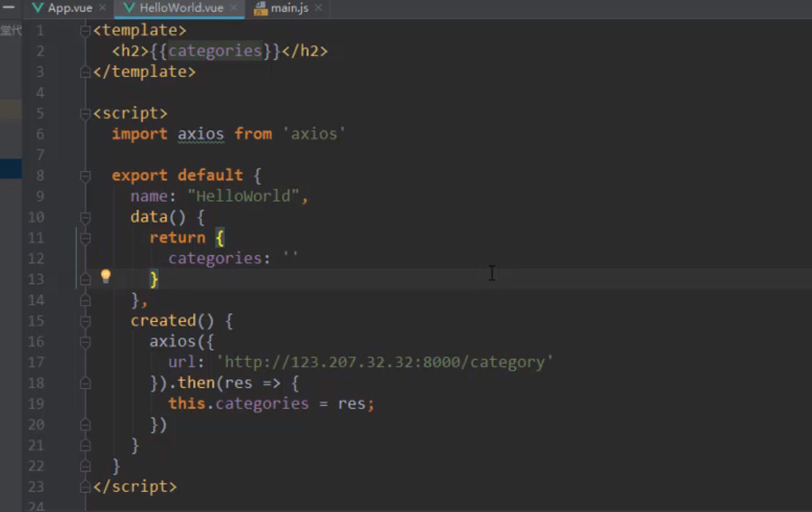The width and height of the screenshot is (812, 512).
Task: Fold the axios call at line 16
Action: 85,342
